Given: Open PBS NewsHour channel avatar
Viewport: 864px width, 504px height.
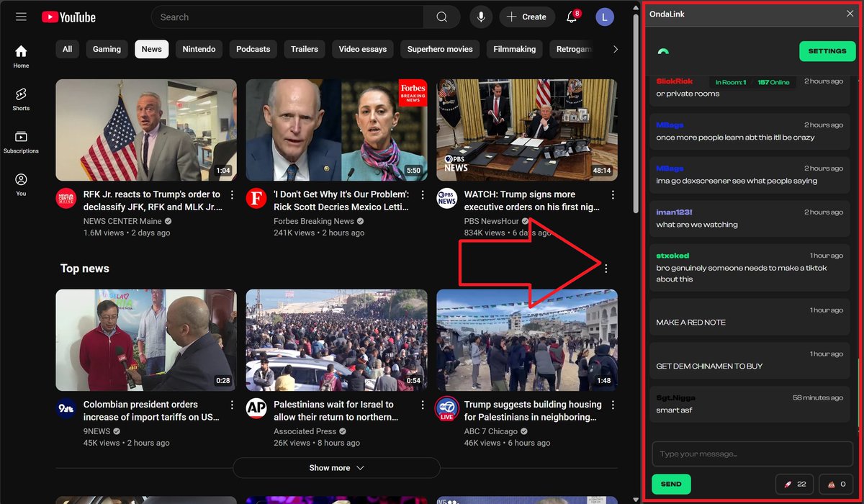Looking at the screenshot, I should pyautogui.click(x=446, y=199).
